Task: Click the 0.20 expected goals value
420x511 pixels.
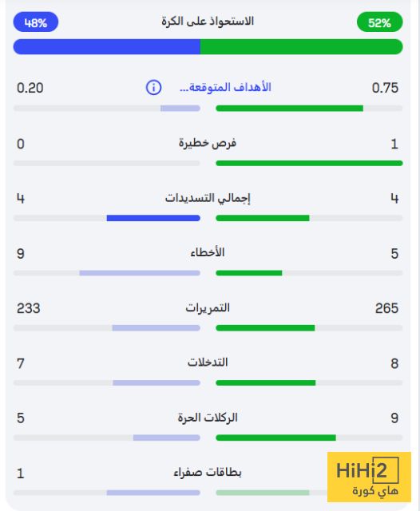Action: coord(30,88)
